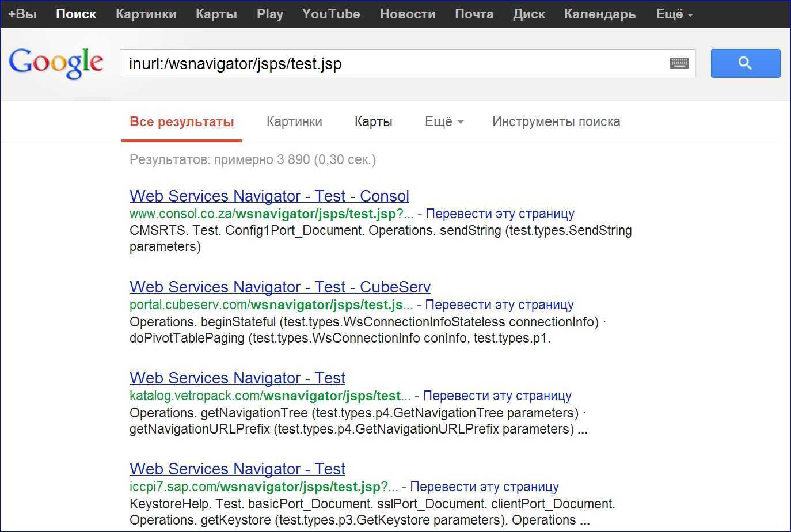The width and height of the screenshot is (791, 532).
Task: Open Web Services Navigator - Test - Consol result
Action: point(269,196)
